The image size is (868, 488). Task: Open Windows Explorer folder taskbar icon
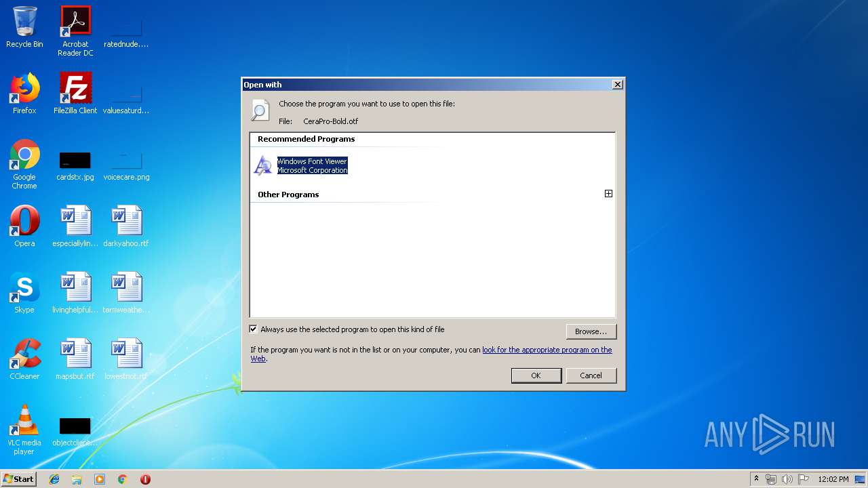[77, 479]
